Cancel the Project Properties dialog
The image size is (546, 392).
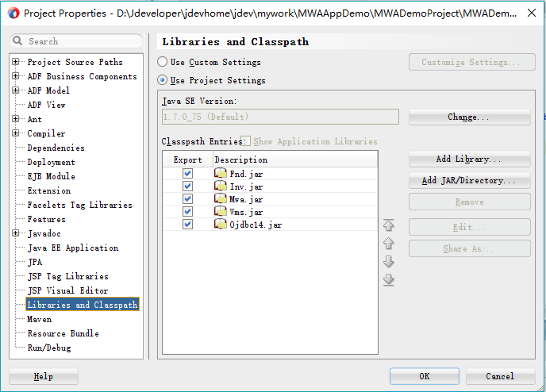point(500,376)
